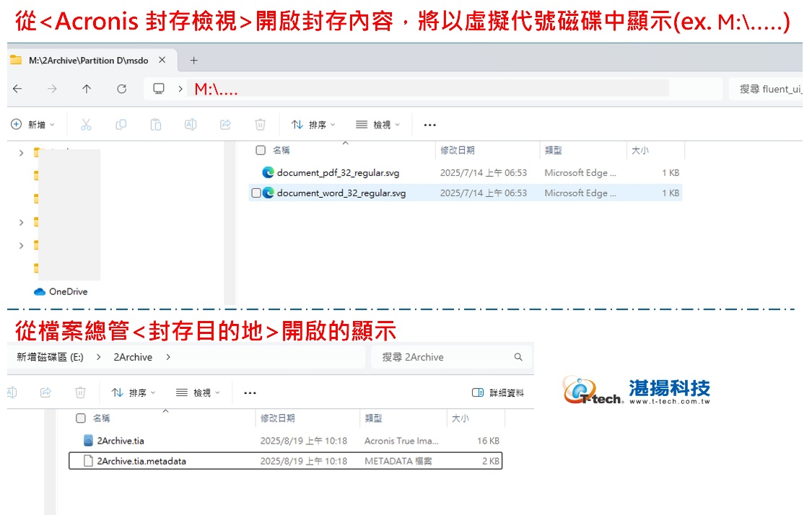The image size is (812, 515).
Task: Sort lower list by 修改日期 column
Action: tap(278, 418)
